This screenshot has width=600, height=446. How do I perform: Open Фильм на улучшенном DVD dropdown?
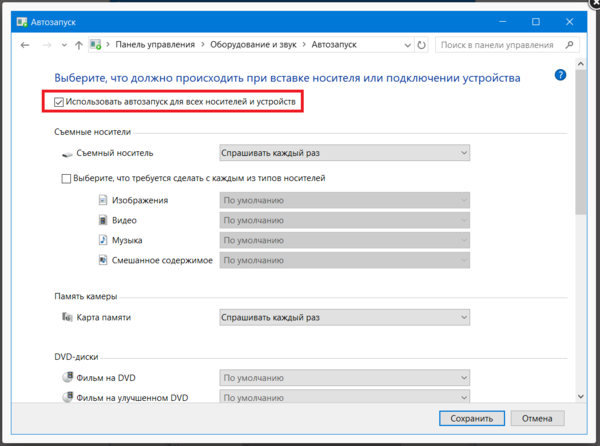pyautogui.click(x=344, y=396)
